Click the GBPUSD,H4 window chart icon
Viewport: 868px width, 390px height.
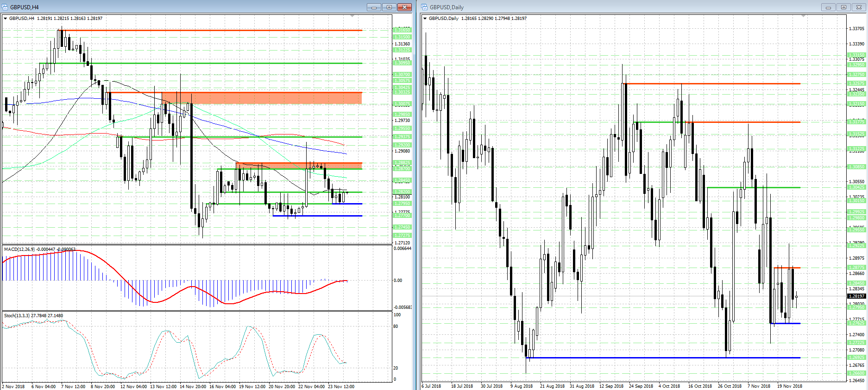[x=5, y=7]
